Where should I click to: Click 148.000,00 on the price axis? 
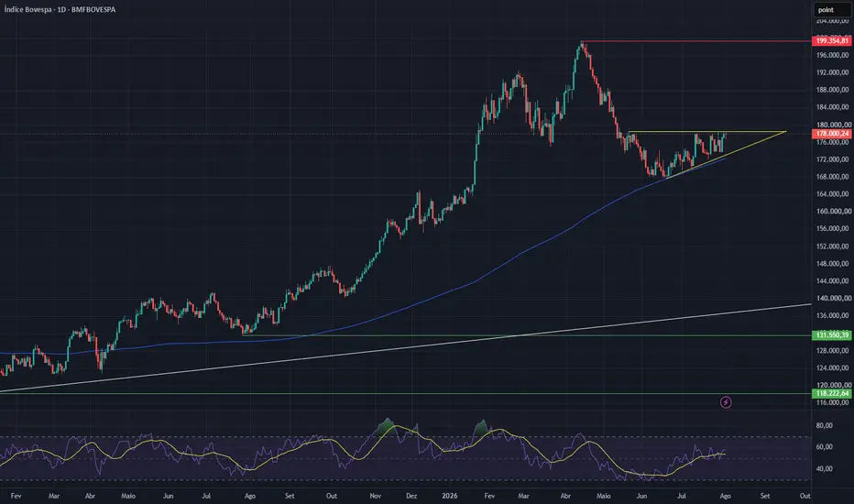[x=832, y=264]
